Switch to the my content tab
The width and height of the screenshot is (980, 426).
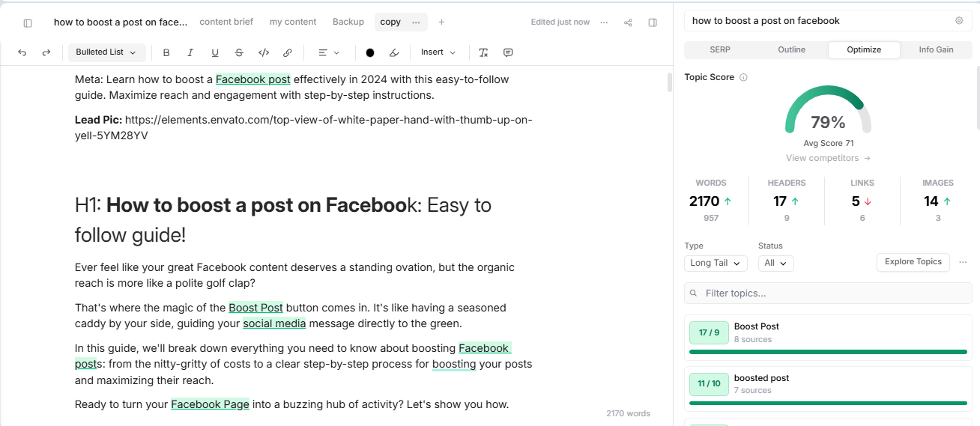[x=293, y=22]
